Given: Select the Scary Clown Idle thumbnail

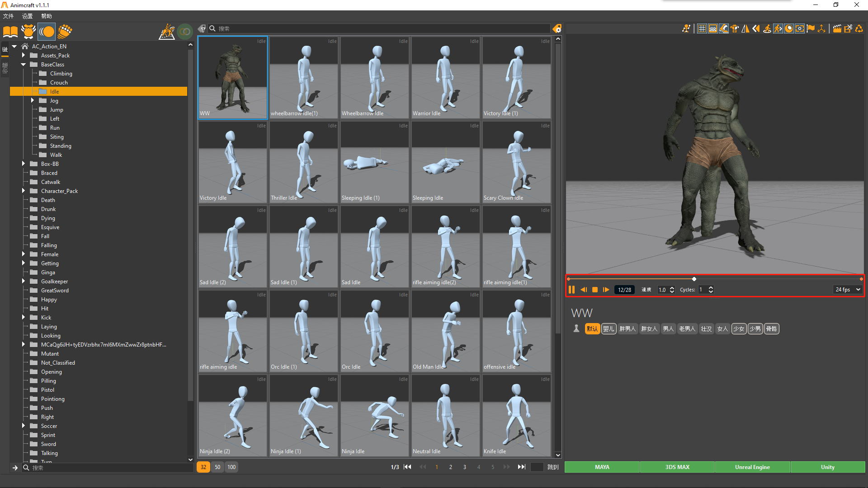Looking at the screenshot, I should [516, 162].
